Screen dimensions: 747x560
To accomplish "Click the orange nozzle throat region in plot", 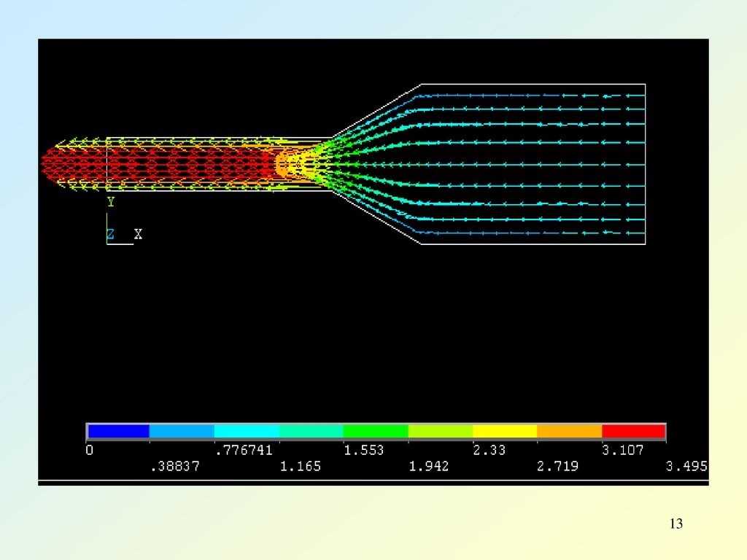I will pyautogui.click(x=284, y=164).
